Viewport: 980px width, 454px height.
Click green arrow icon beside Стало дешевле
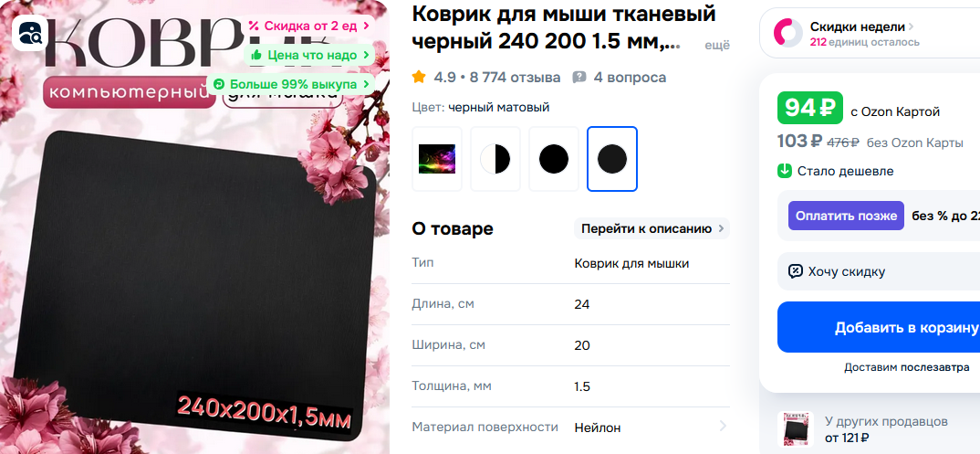pyautogui.click(x=785, y=171)
